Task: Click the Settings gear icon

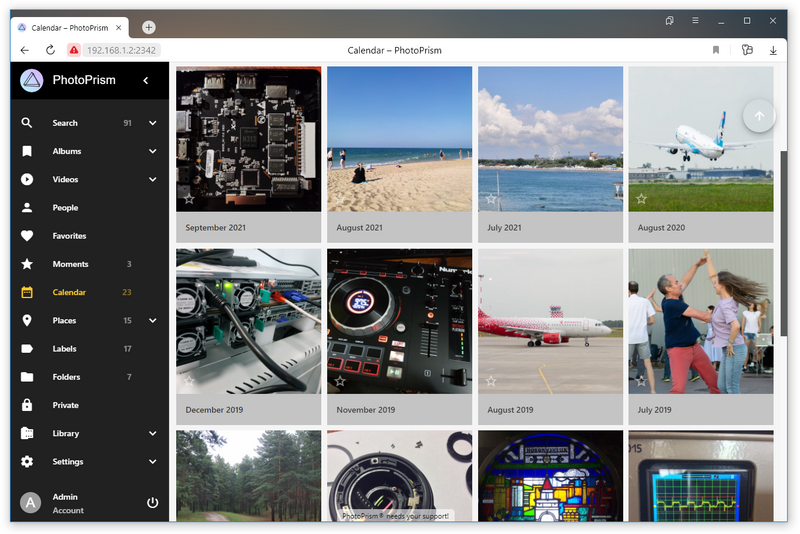Action: point(27,462)
